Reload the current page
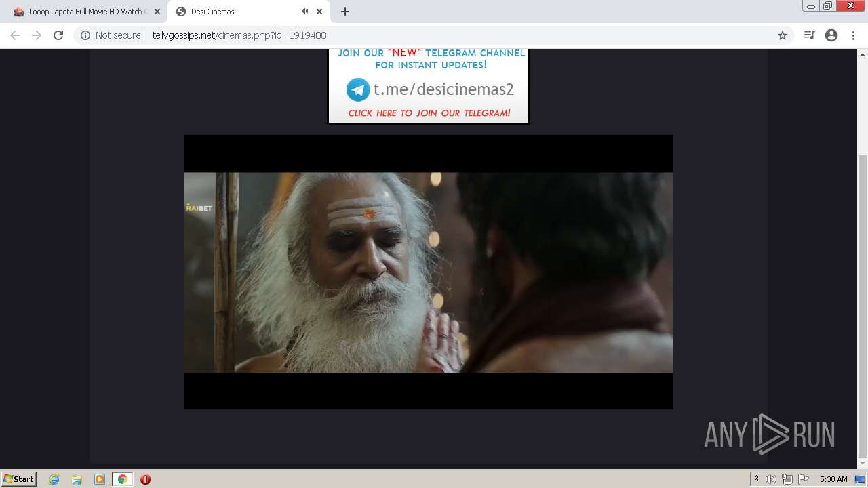Image resolution: width=868 pixels, height=488 pixels. coord(58,35)
